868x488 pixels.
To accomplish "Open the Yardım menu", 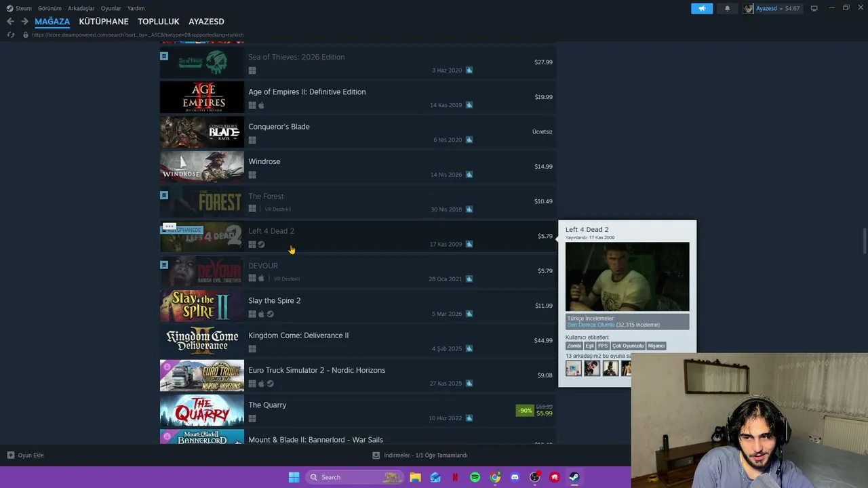I will (x=136, y=8).
